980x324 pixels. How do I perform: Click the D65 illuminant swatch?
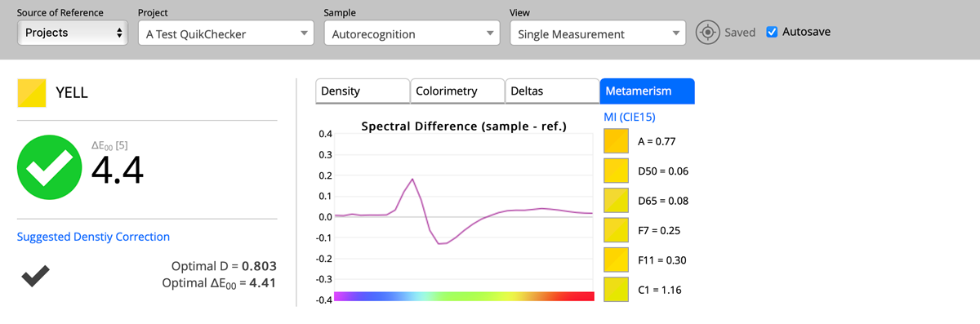pos(616,201)
